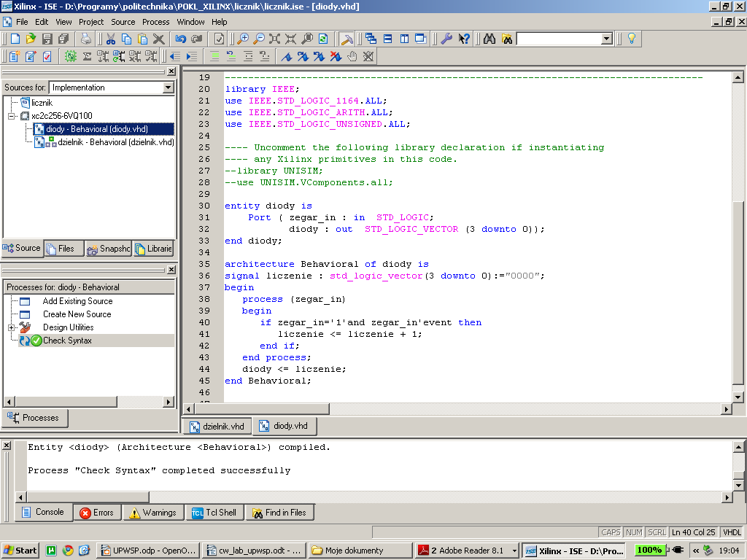This screenshot has width=747, height=560.
Task: Click the editor horizontal scrollbar right arrow
Action: click(726, 409)
